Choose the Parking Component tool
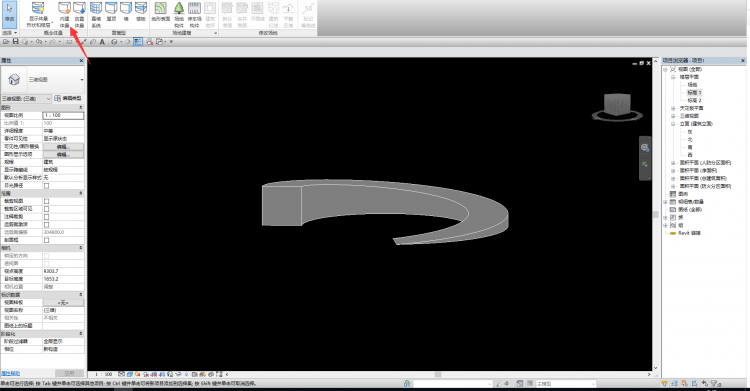750x391 pixels. 194,14
